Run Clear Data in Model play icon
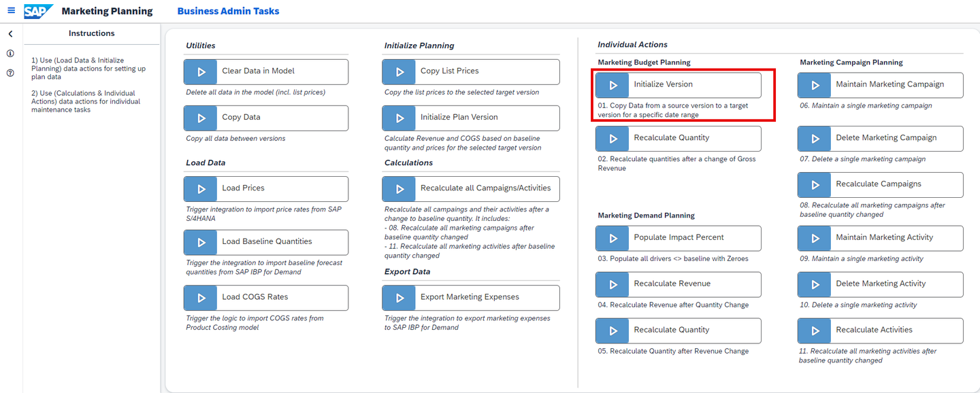 pos(201,71)
